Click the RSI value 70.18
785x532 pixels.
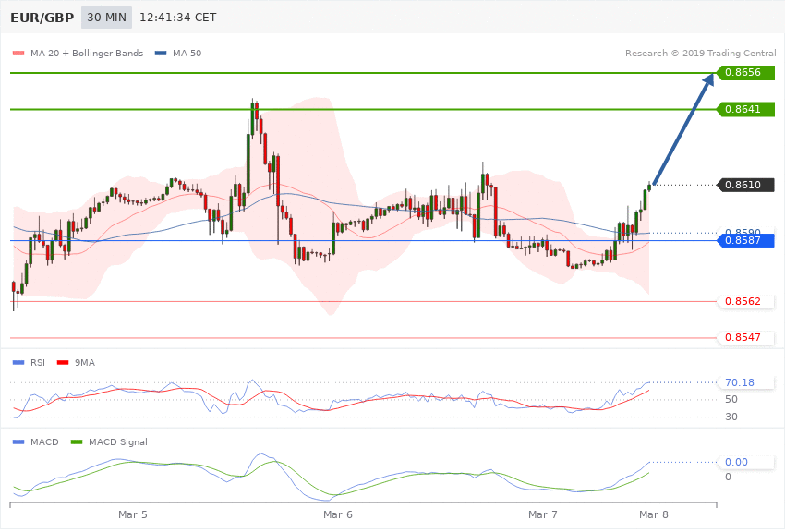pos(740,382)
